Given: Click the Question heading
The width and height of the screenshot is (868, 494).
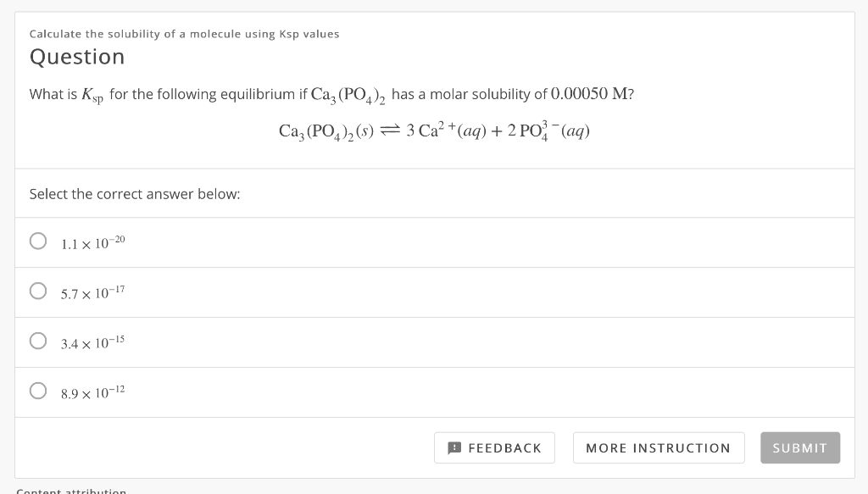Looking at the screenshot, I should (x=77, y=57).
